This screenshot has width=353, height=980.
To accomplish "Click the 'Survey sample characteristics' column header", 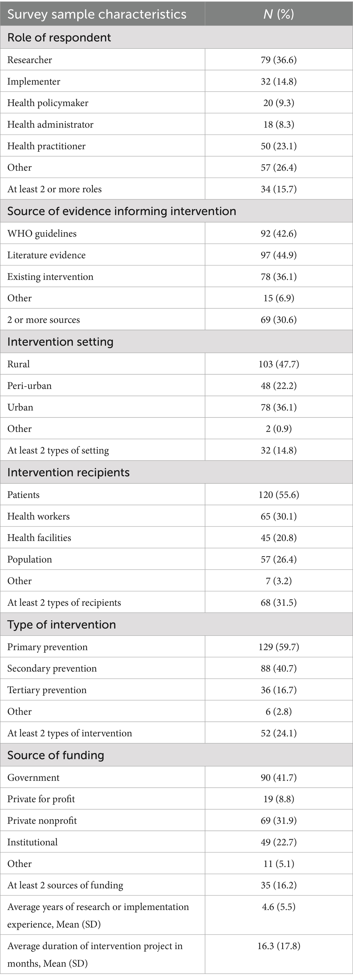I will click(x=97, y=14).
